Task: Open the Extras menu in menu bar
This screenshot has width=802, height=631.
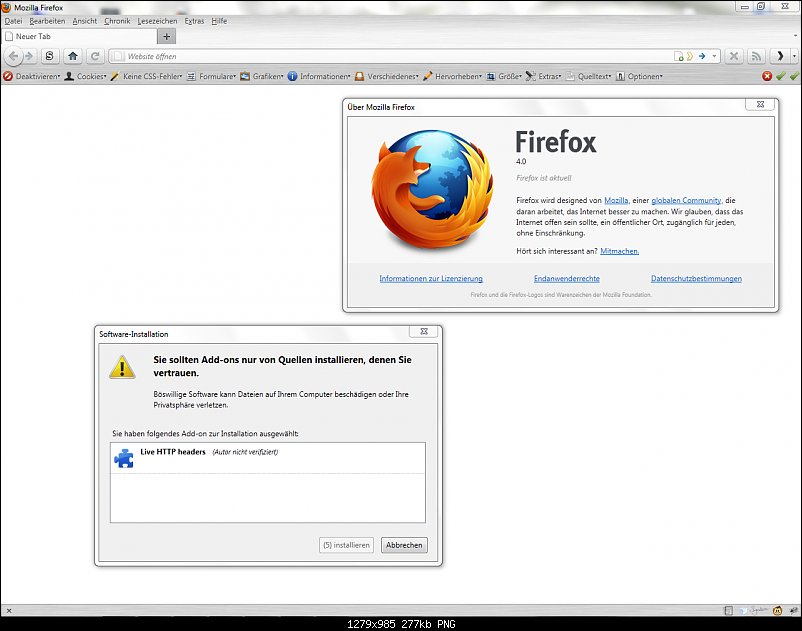Action: (194, 21)
